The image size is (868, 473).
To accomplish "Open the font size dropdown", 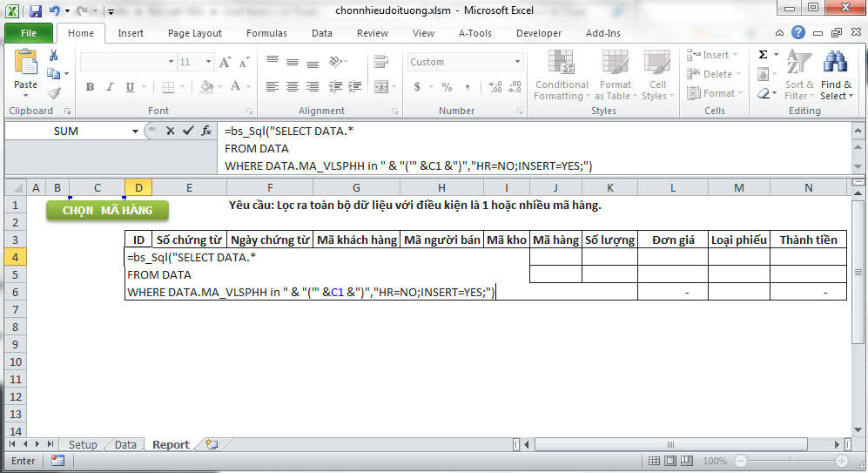I will (208, 62).
